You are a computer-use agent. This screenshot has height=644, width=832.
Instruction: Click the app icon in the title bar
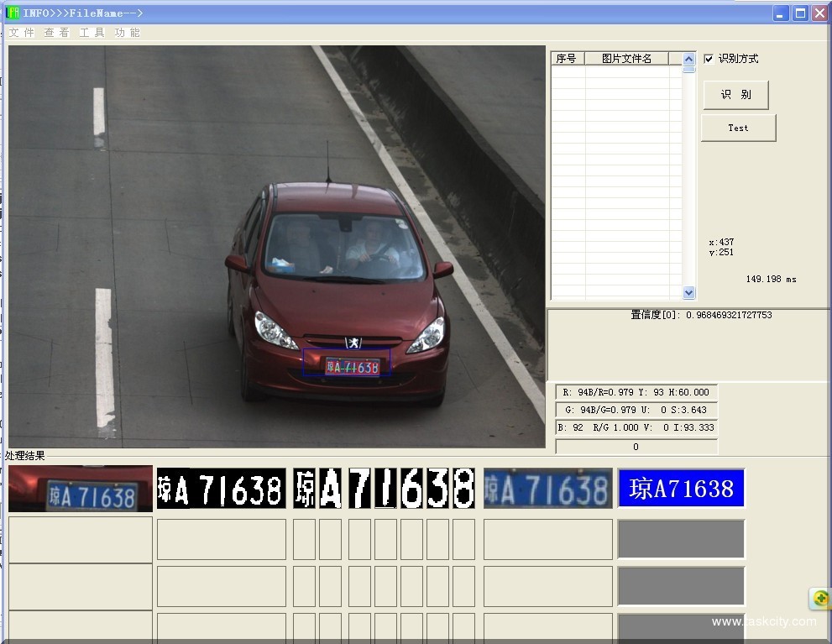(12, 13)
